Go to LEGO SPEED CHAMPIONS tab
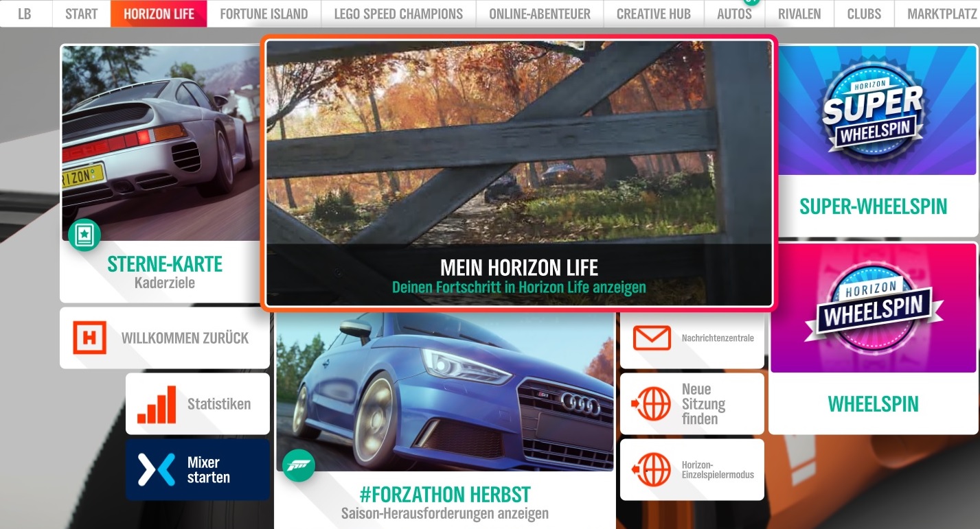Viewport: 980px width, 529px height. pyautogui.click(x=398, y=14)
